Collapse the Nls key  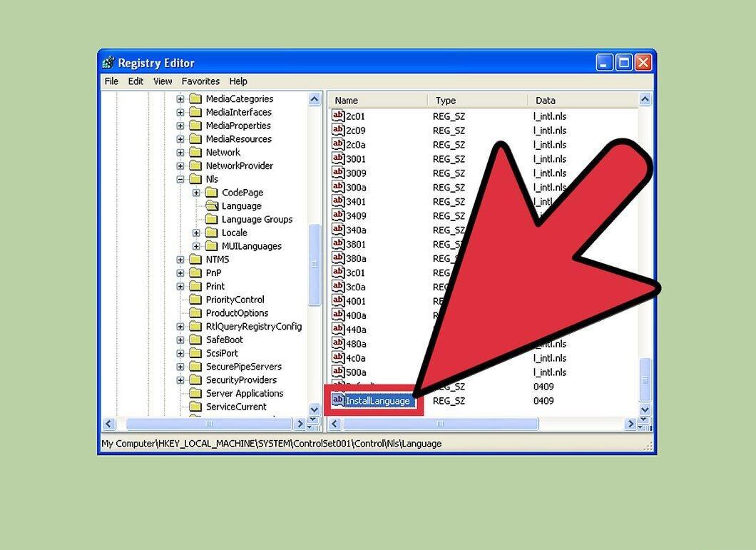(x=180, y=179)
